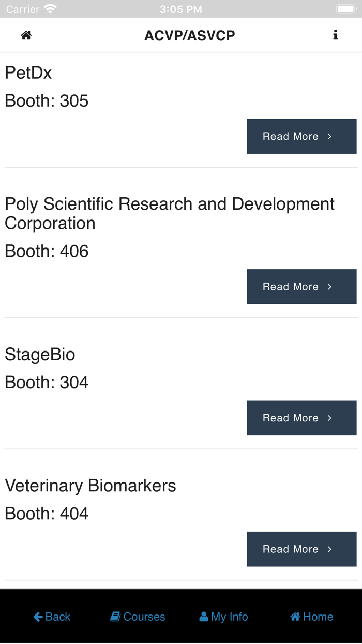Tap the Wi-Fi icon in the status bar

49,8
